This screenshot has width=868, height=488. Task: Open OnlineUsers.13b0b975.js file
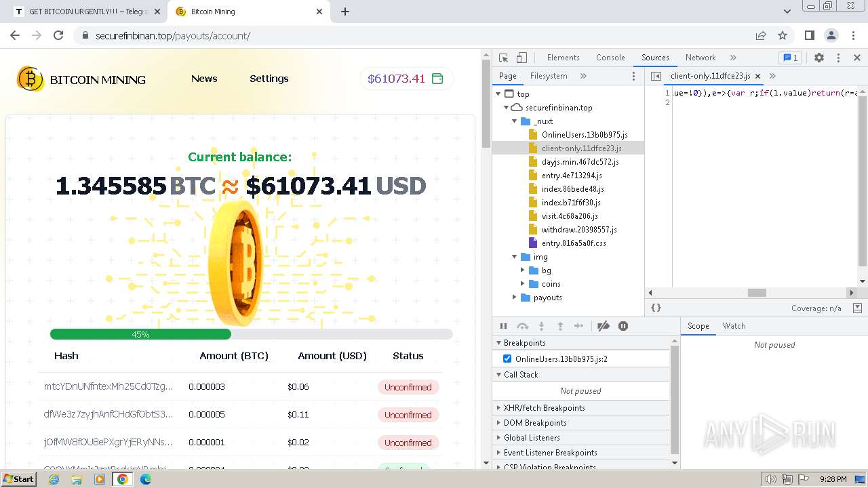coord(585,134)
